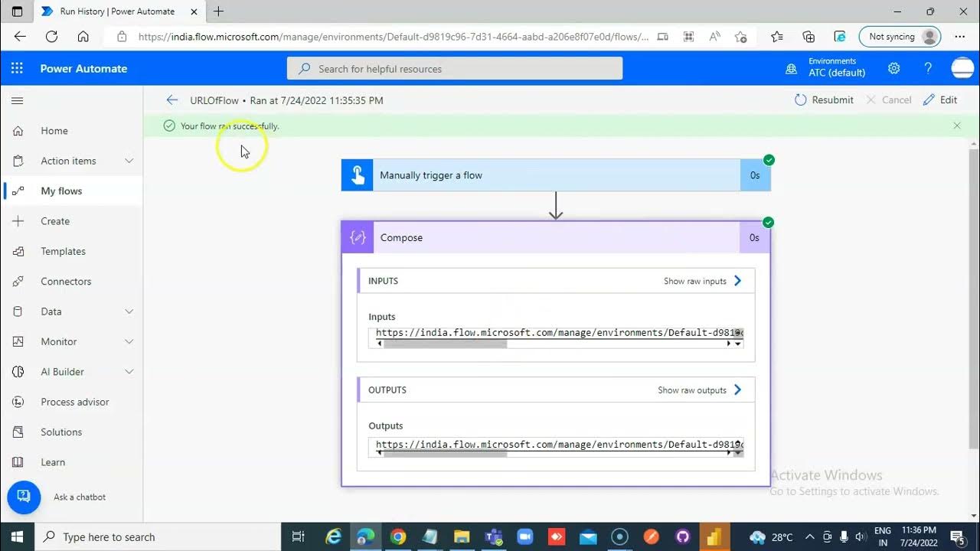Click the Outputs URL text field
The width and height of the screenshot is (980, 551).
click(556, 445)
